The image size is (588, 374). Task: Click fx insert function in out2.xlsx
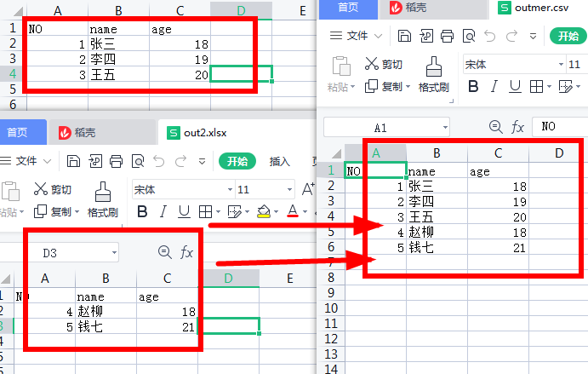(x=186, y=252)
